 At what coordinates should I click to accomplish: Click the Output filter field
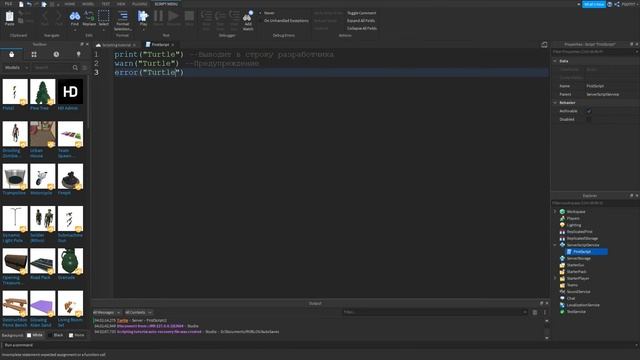pyautogui.click(x=432, y=312)
